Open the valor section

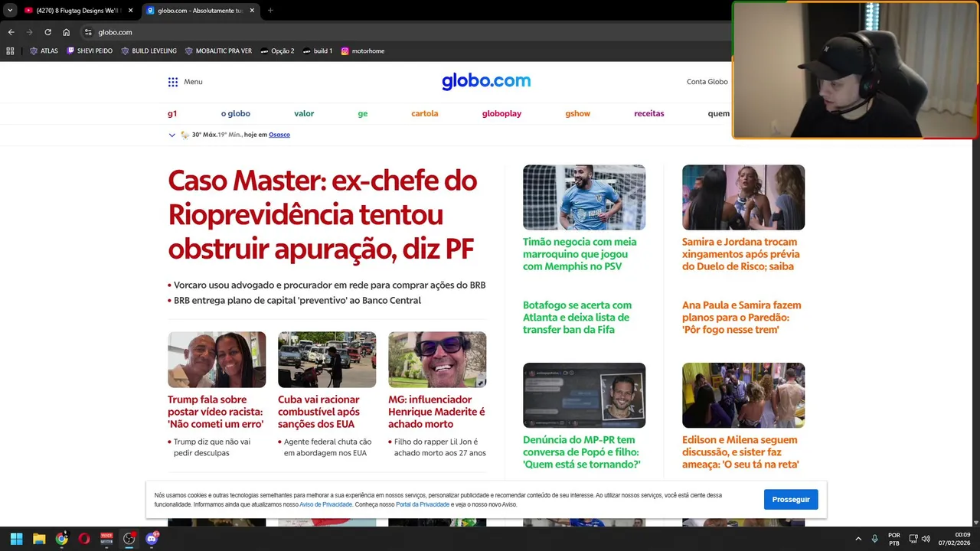coord(304,113)
